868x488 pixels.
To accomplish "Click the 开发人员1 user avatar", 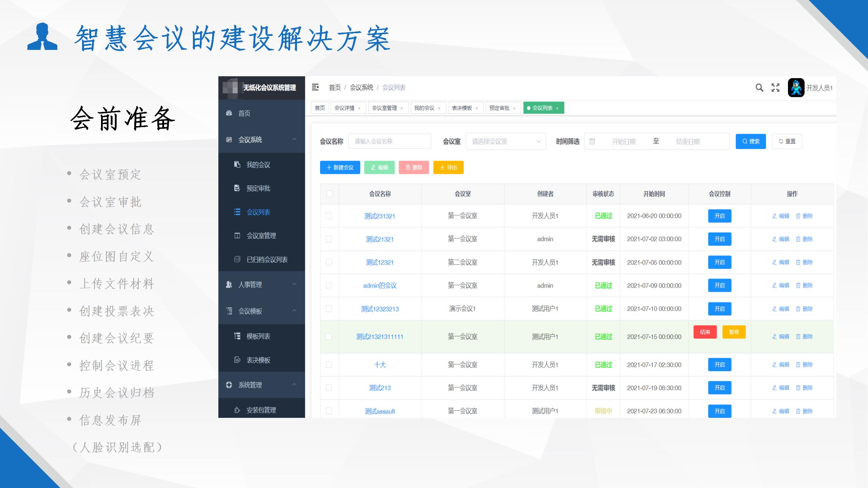I will point(796,88).
